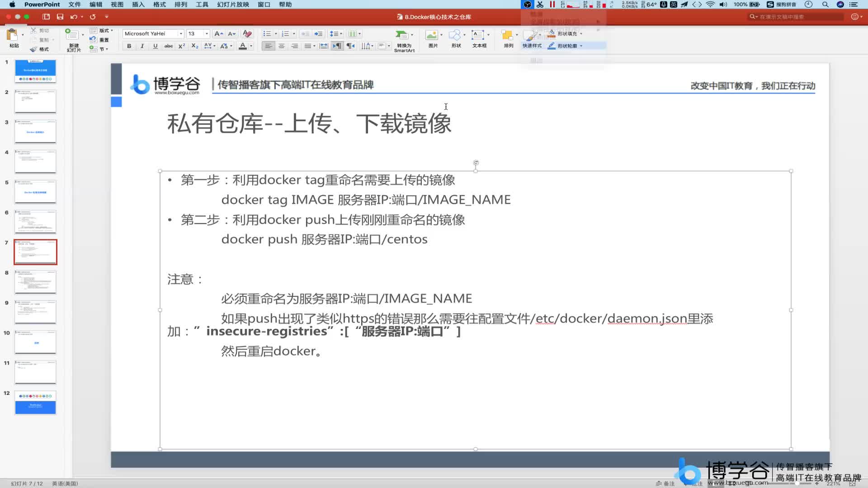Open the 编辑 (Edit) menu

click(96, 5)
